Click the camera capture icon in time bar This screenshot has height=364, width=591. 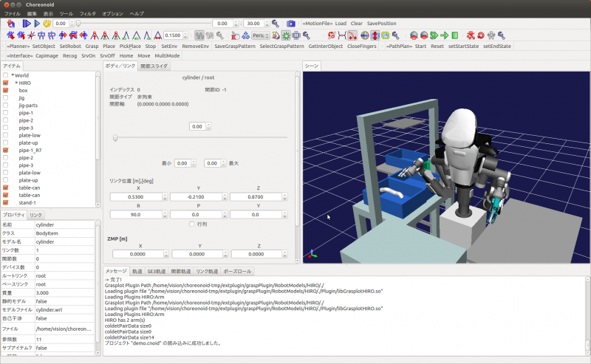click(290, 24)
